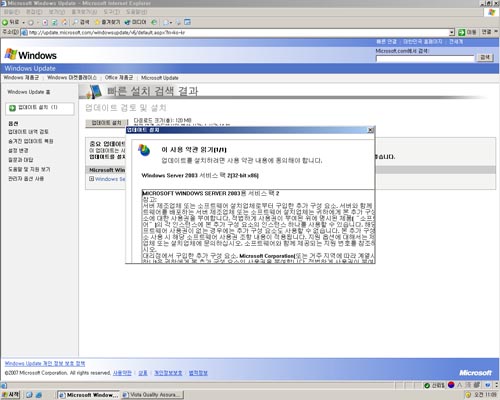The height and width of the screenshot is (400, 500).
Task: Open the Windows 제품군 nav link
Action: 21,78
